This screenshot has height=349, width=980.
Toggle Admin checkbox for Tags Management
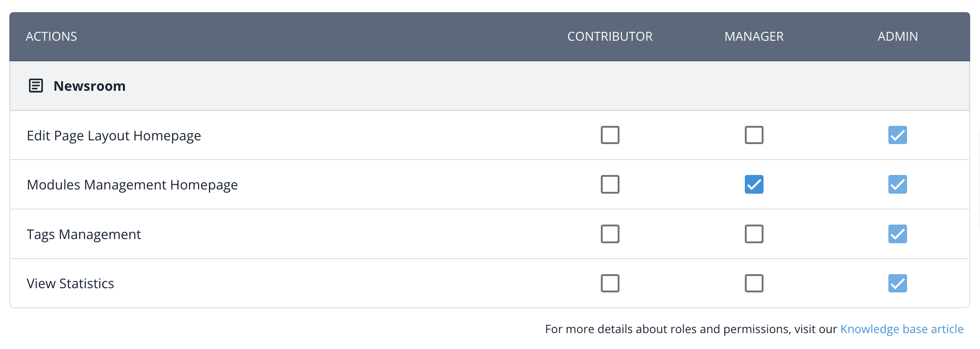(x=897, y=234)
